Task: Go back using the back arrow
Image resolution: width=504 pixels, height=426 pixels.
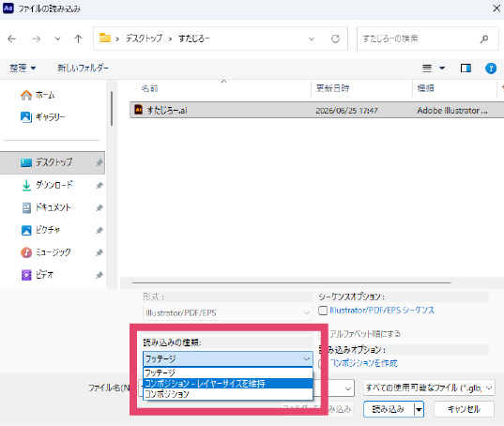Action: pos(12,38)
